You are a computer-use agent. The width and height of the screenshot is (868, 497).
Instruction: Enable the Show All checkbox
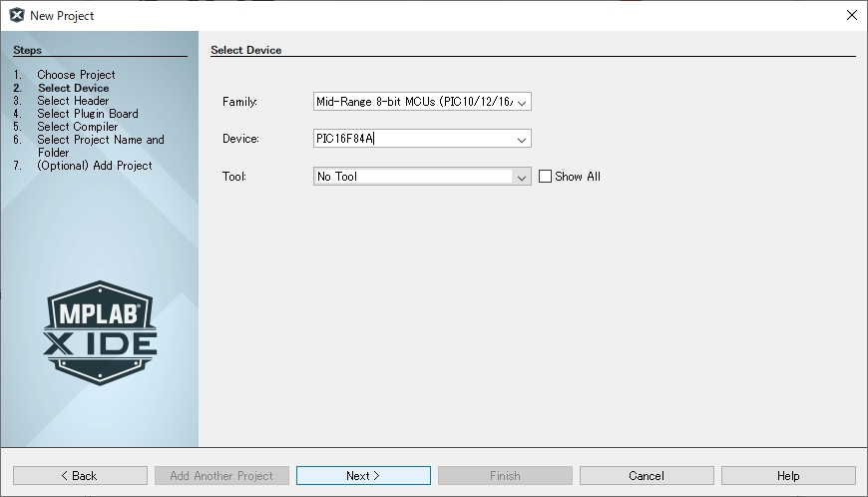tap(545, 177)
